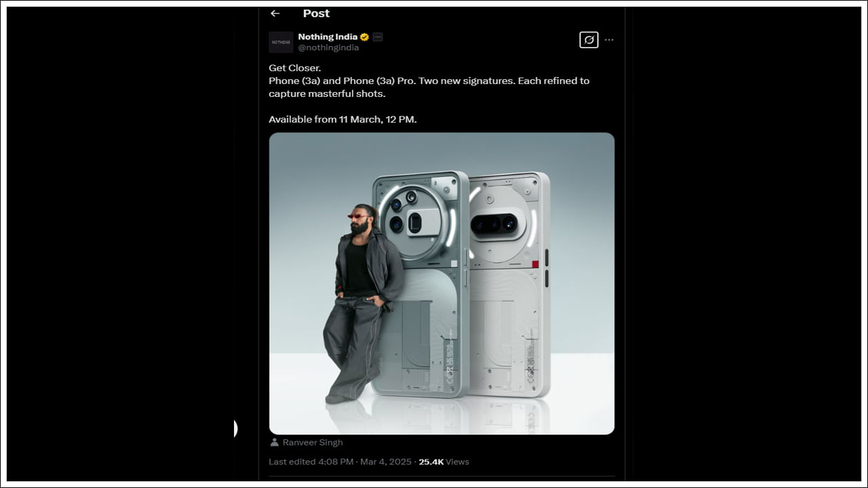Image resolution: width=868 pixels, height=488 pixels.
Task: Click the affiliate badge next to verified checkmark
Action: pos(378,37)
